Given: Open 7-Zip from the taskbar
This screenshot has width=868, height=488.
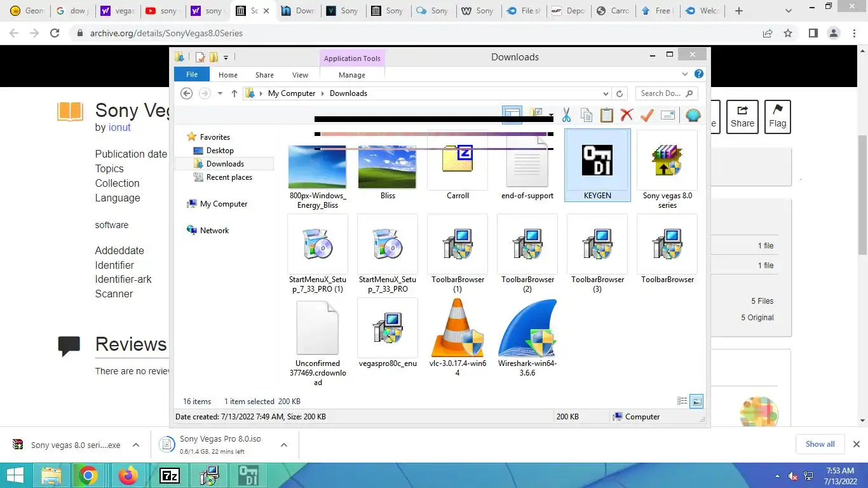Looking at the screenshot, I should tap(170, 475).
